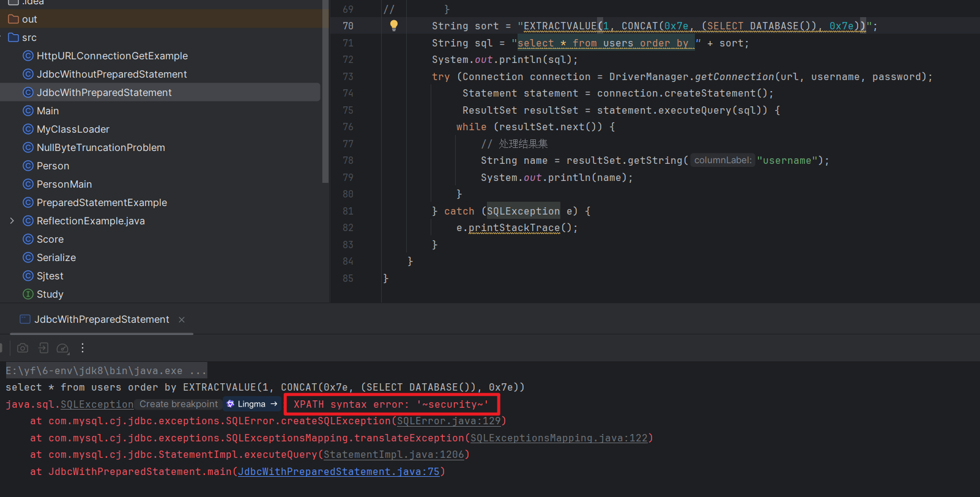The image size is (980, 497).
Task: Click the interface icon next to Study
Action: [28, 294]
